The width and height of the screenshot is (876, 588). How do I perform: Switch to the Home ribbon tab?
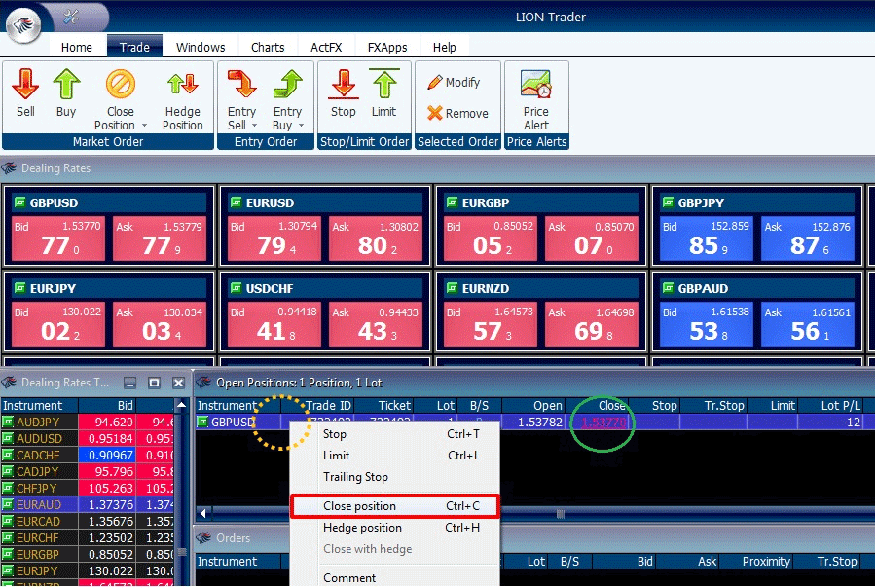pos(77,47)
